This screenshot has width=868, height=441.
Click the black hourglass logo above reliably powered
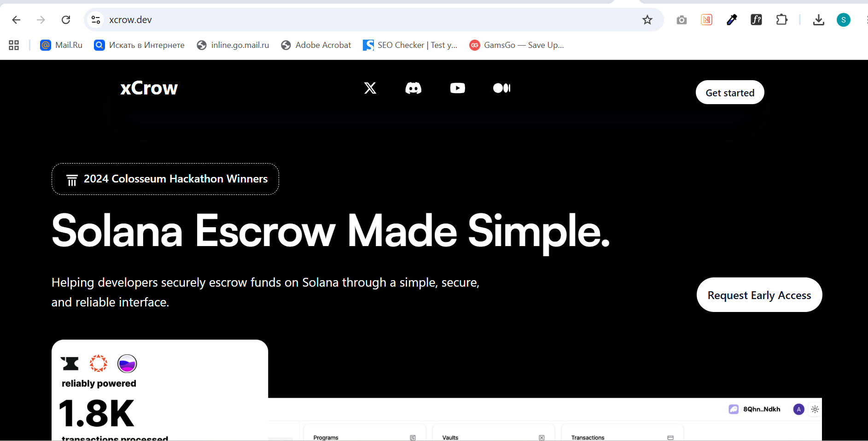70,364
